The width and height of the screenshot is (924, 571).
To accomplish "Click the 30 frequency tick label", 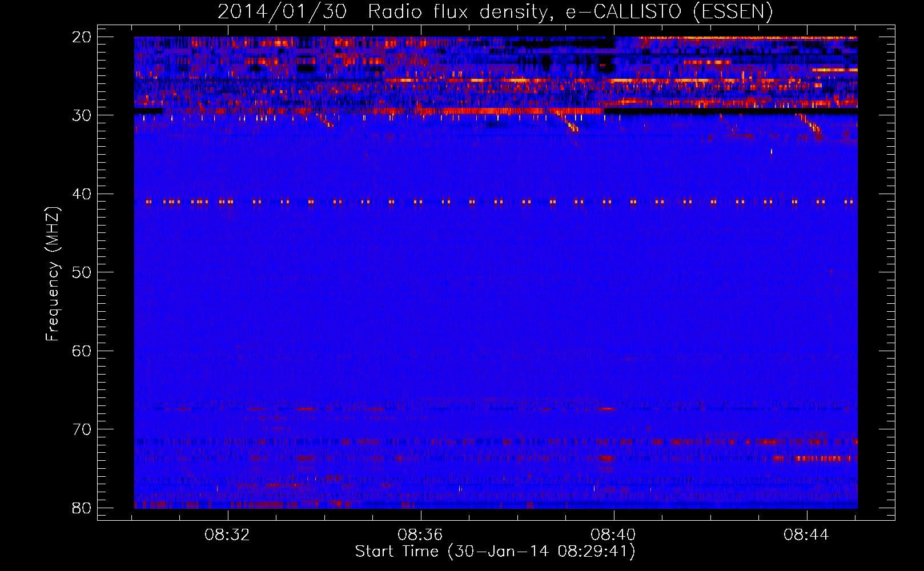I will pyautogui.click(x=82, y=115).
